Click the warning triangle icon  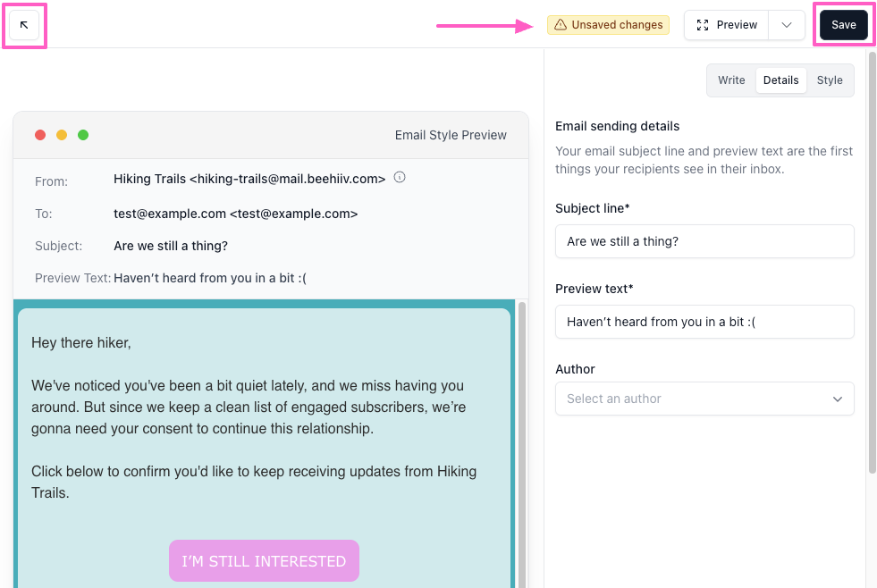pyautogui.click(x=561, y=25)
